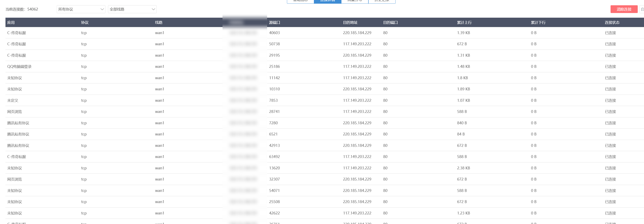644x224 pixels.
Task: Select the 未定义 connection row
Action: pos(13,100)
